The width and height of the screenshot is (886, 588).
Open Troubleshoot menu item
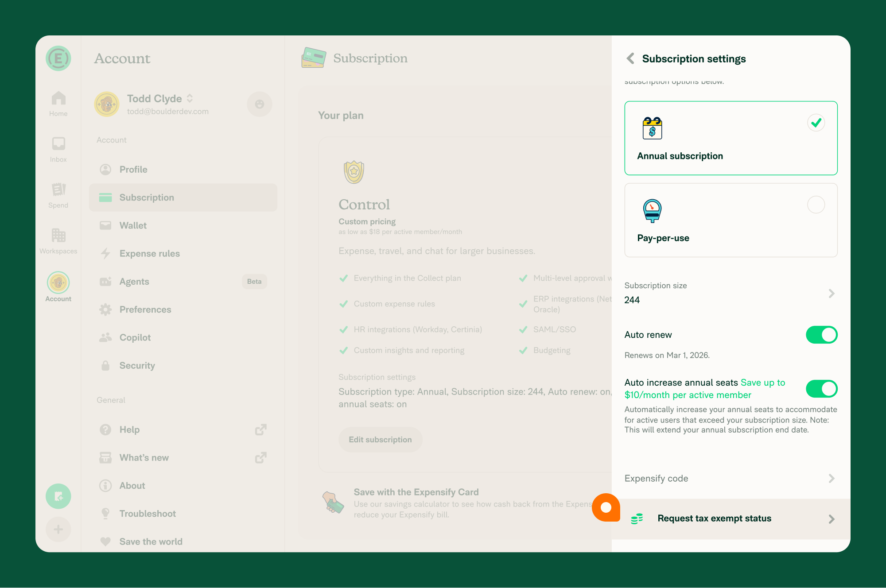coord(183,514)
